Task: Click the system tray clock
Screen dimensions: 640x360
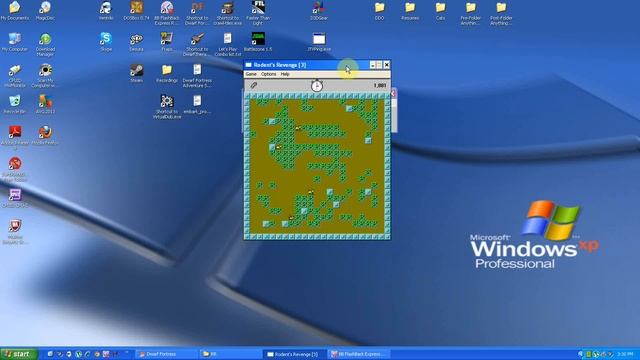Action: tap(625, 354)
